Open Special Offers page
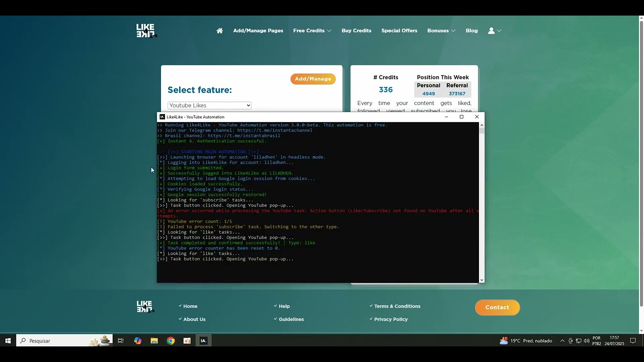This screenshot has width=644, height=362. [x=399, y=31]
